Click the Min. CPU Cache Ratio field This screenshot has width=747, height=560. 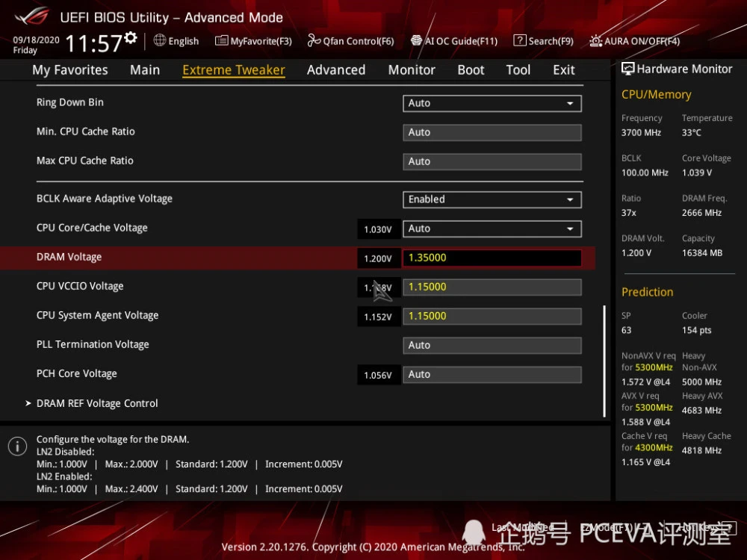[492, 132]
